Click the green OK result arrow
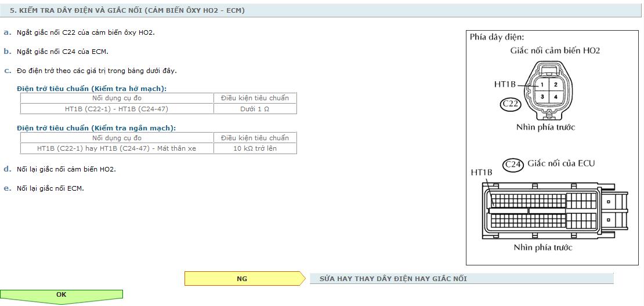This screenshot has width=644, height=306. [61, 297]
